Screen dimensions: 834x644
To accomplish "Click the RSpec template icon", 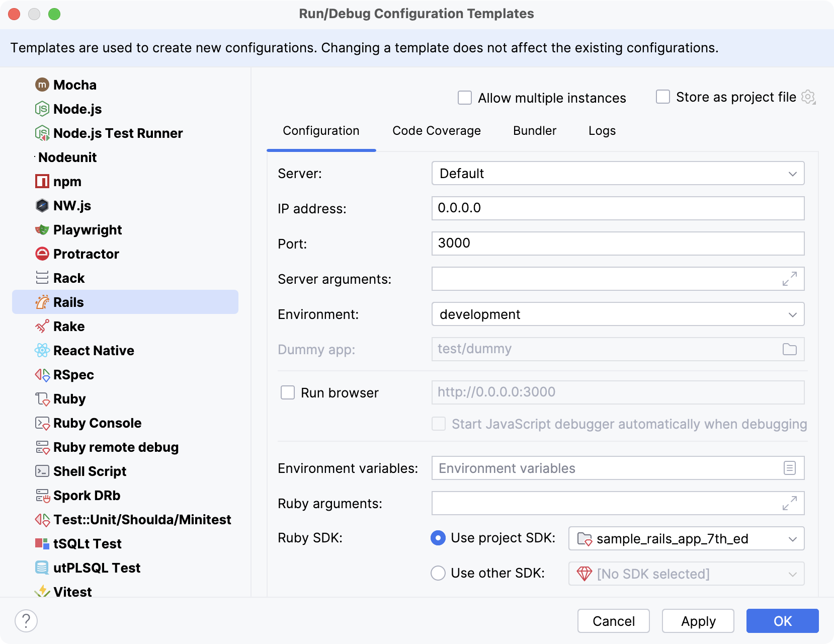I will point(43,374).
